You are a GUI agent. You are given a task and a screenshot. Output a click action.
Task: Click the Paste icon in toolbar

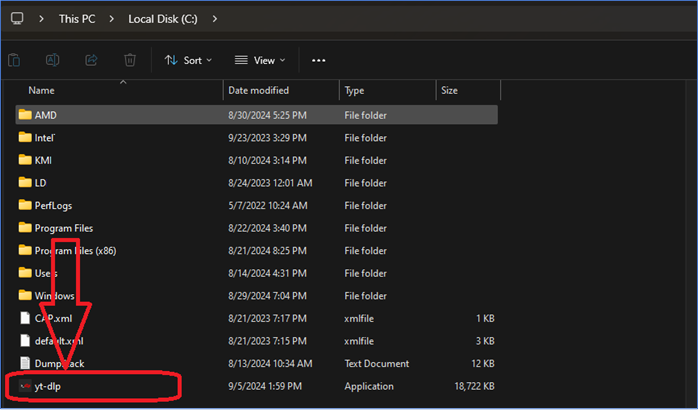(13, 60)
